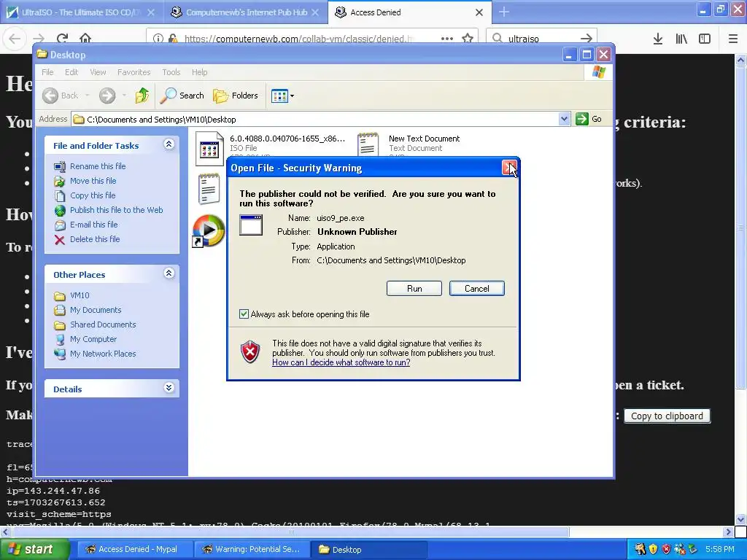Select New Text Document file icon
This screenshot has width=747, height=560.
(368, 144)
